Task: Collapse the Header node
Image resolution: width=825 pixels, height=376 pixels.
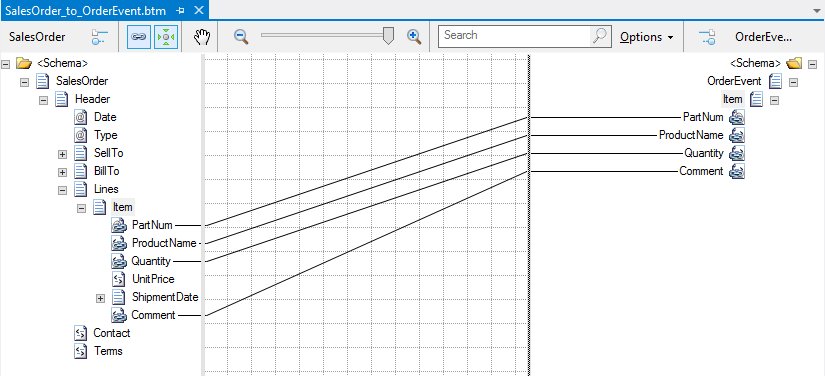Action: click(44, 100)
